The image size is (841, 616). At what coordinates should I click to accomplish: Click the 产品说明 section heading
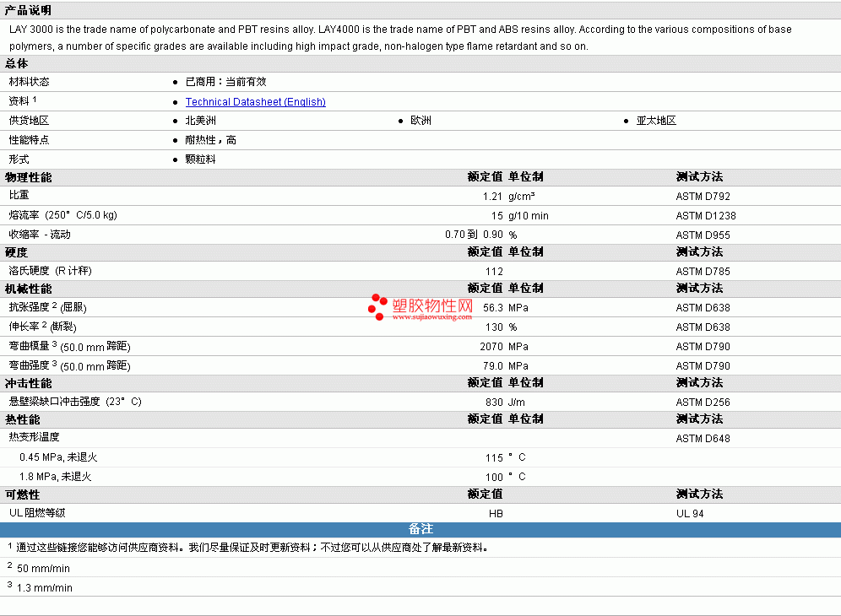[29, 10]
